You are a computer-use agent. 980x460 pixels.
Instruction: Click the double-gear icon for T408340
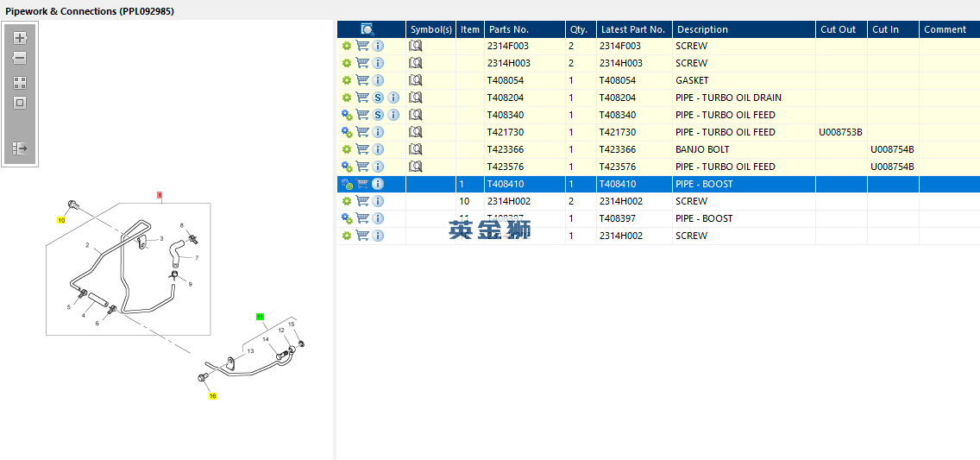(347, 115)
